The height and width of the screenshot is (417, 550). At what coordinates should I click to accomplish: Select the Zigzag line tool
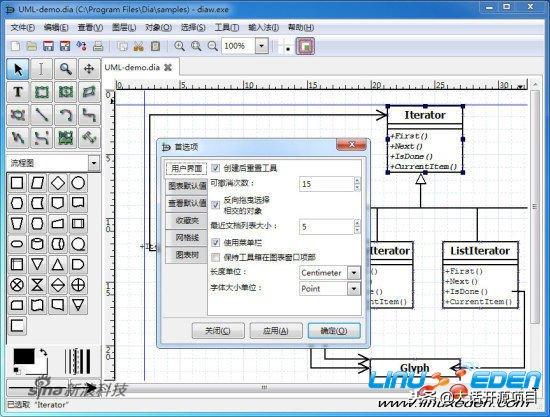coord(89,115)
